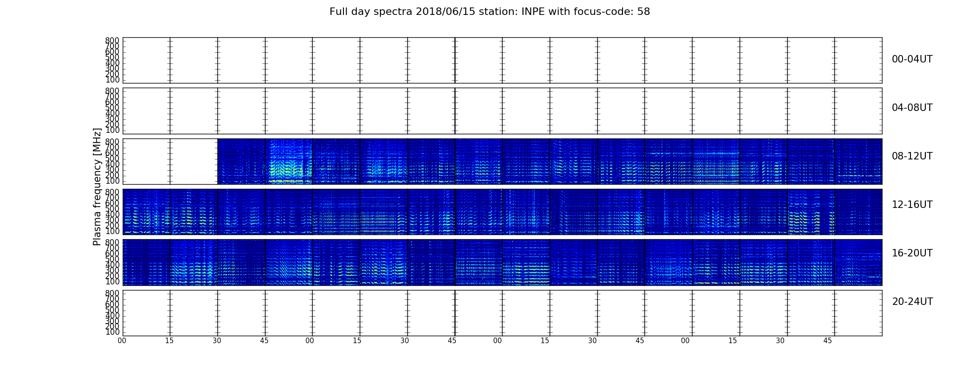Viewport: 980px width, 373px height.
Task: Click the 100 tick label of 20-24UT panel
Action: pos(112,332)
